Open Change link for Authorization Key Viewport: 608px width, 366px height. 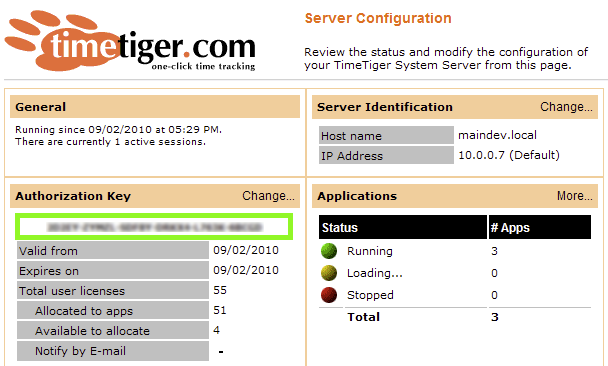(268, 196)
